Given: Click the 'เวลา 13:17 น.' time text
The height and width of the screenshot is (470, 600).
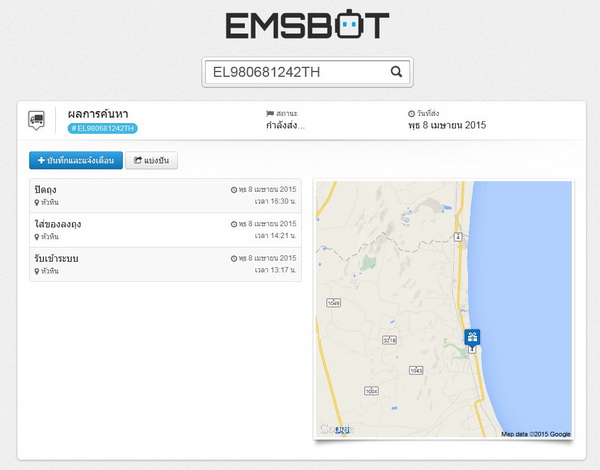Looking at the screenshot, I should point(276,270).
